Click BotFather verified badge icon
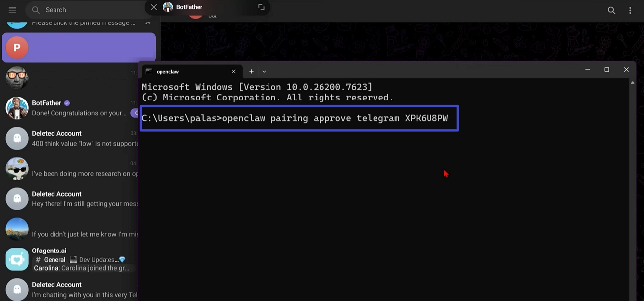Image resolution: width=644 pixels, height=301 pixels. pos(67,103)
